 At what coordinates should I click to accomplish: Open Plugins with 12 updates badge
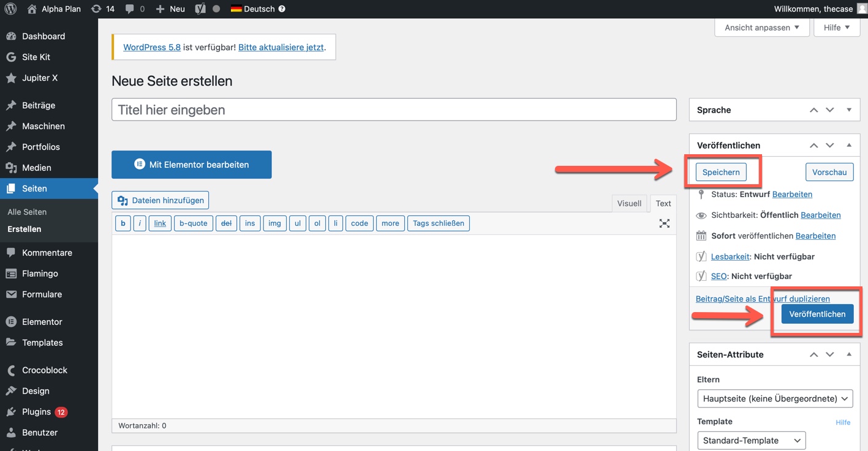37,412
